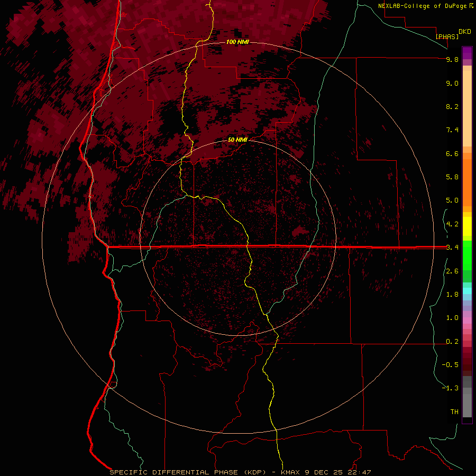Image resolution: width=476 pixels, height=476 pixels.
Task: Click the purple top segment of the color bar
Action: (467, 53)
